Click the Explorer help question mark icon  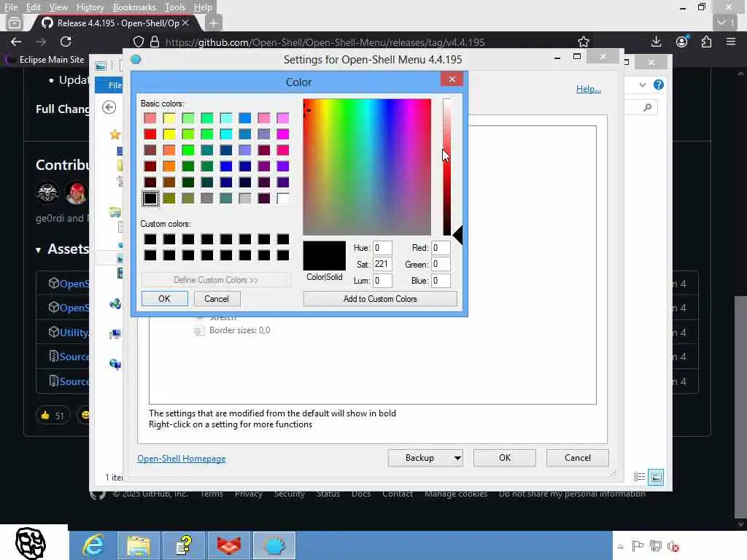(x=659, y=85)
